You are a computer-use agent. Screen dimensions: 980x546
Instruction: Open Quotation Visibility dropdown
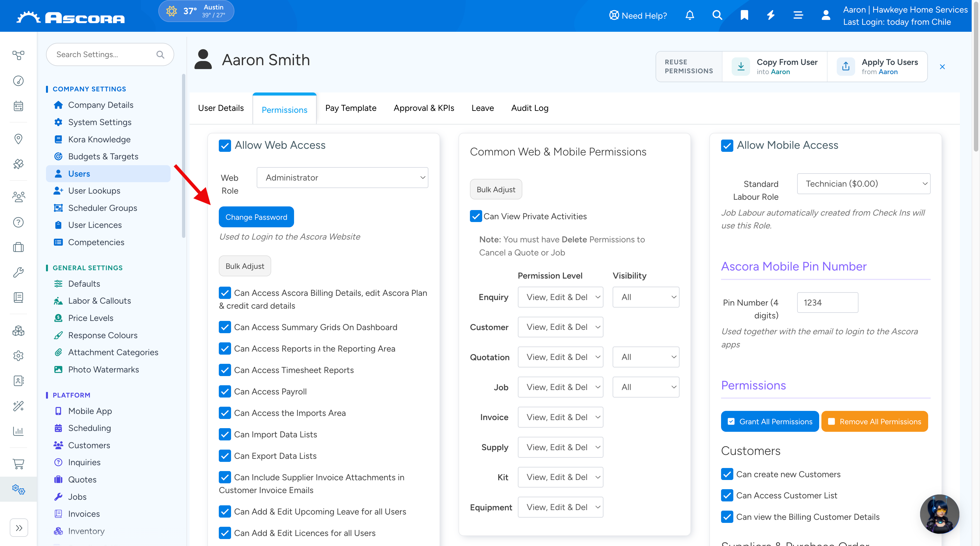point(646,357)
